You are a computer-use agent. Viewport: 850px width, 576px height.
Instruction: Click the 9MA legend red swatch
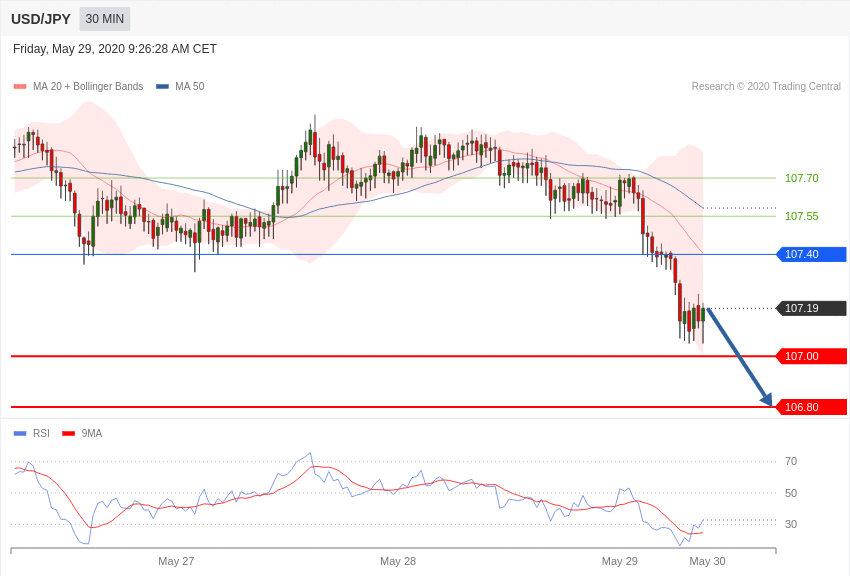[x=69, y=433]
